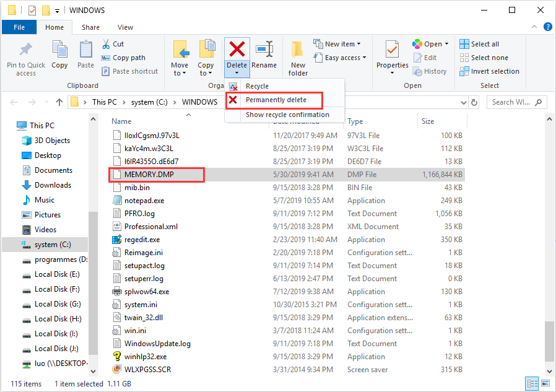The width and height of the screenshot is (556, 392).
Task: Expand the address bar history dropdown
Action: pos(463,103)
